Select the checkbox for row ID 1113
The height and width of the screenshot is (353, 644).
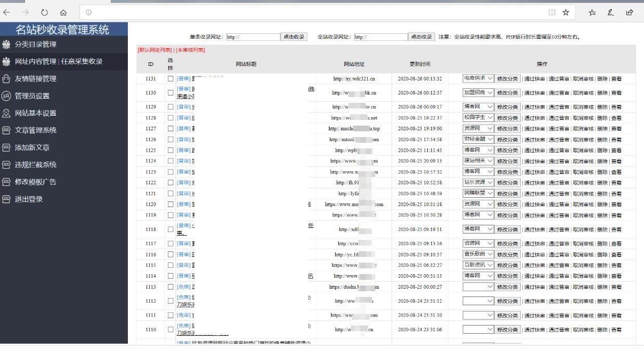pos(170,287)
